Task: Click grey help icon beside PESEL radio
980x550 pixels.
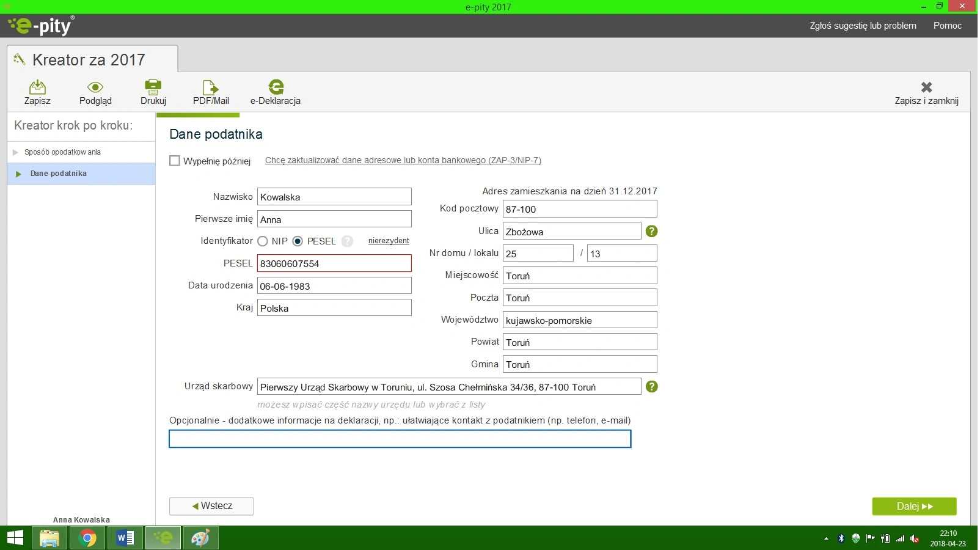Action: (x=347, y=241)
